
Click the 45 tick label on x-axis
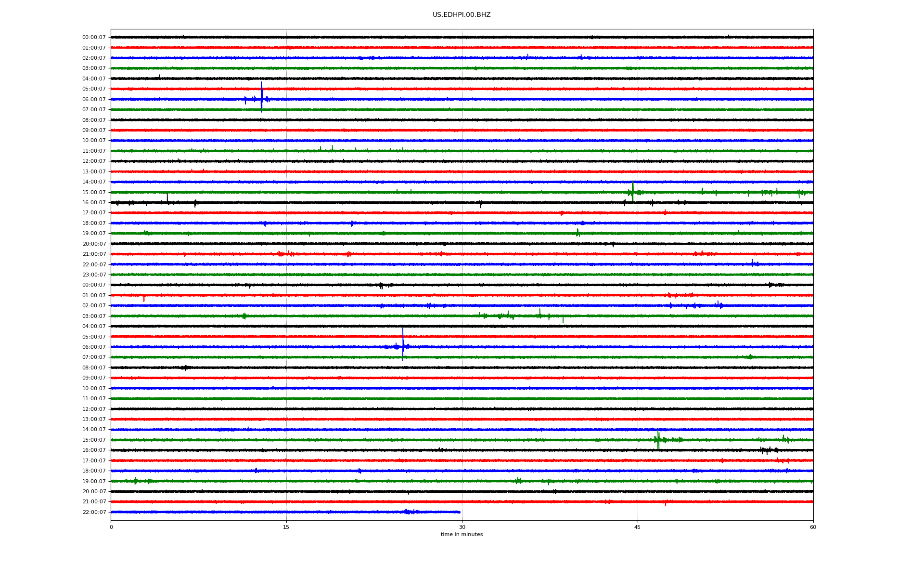[x=637, y=527]
